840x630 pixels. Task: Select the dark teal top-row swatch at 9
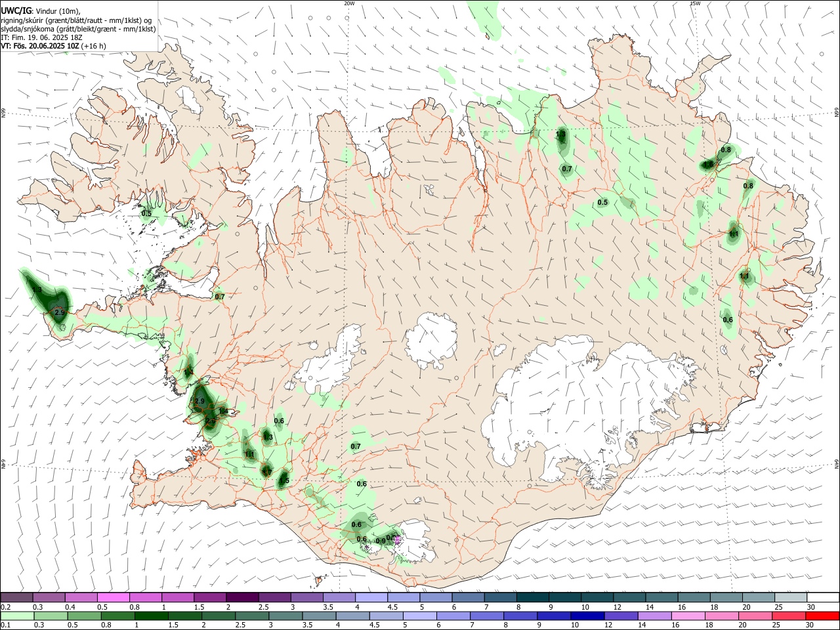pos(564,597)
